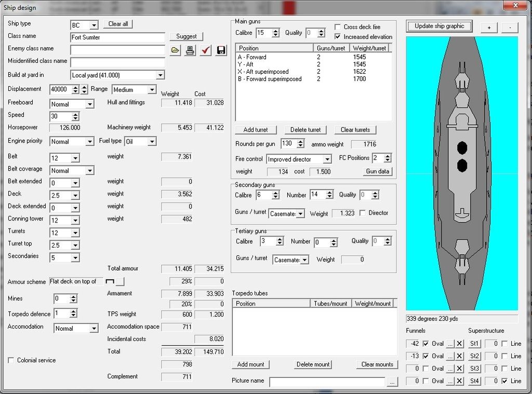The height and width of the screenshot is (394, 532).
Task: Toggle Oval checkbox for the -13 funnel
Action: [x=426, y=356]
